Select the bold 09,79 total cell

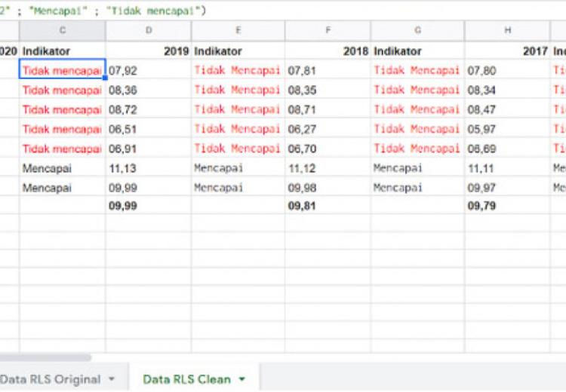pos(508,206)
